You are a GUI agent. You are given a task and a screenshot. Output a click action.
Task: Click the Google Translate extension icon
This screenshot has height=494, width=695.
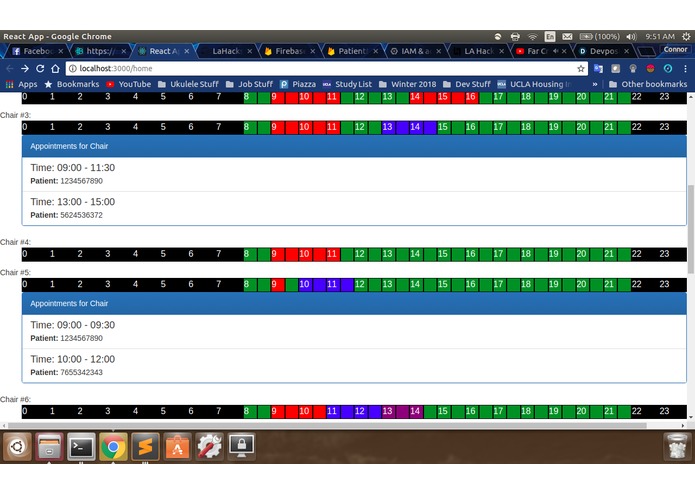click(x=598, y=69)
